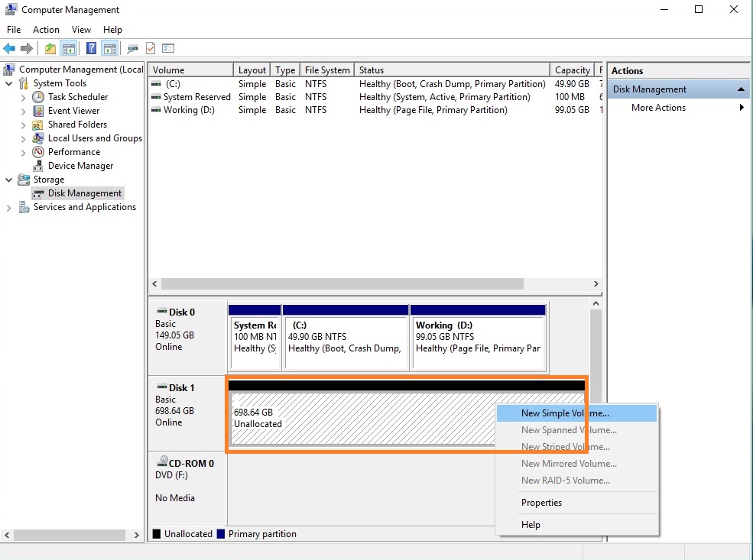Expand the Shared Folders node
The image size is (753, 560).
click(x=24, y=125)
